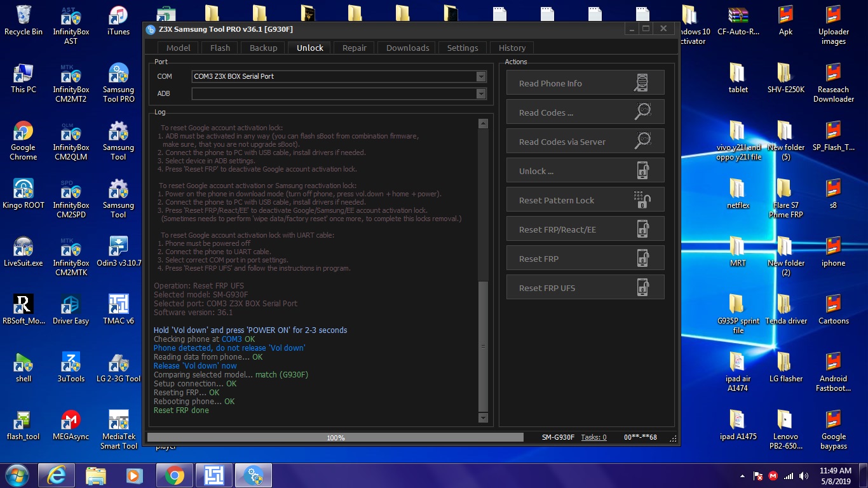Open the netflex folder on desktop
Viewport: 868px width, 488px height.
point(738,194)
